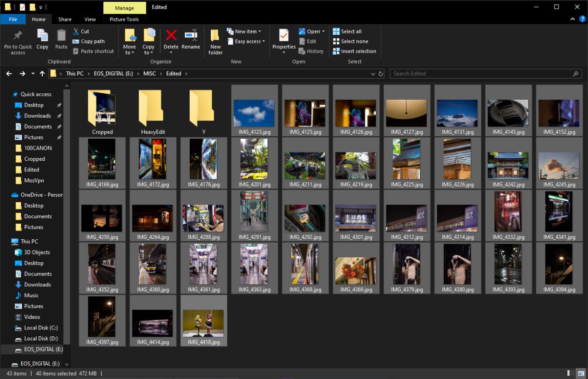Image resolution: width=588 pixels, height=379 pixels.
Task: Click the Rename icon in ribbon
Action: 191,36
